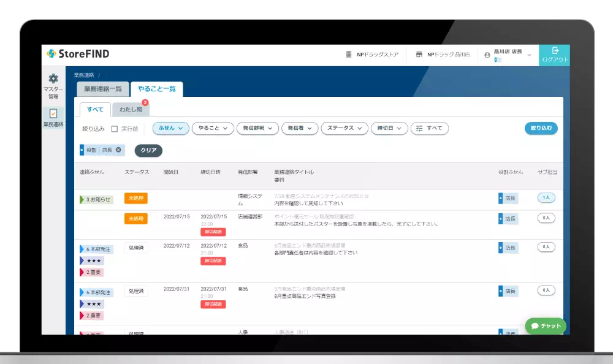Click 店長 role tag in 2022/07/12 row
This screenshot has width=613, height=364.
pos(508,248)
